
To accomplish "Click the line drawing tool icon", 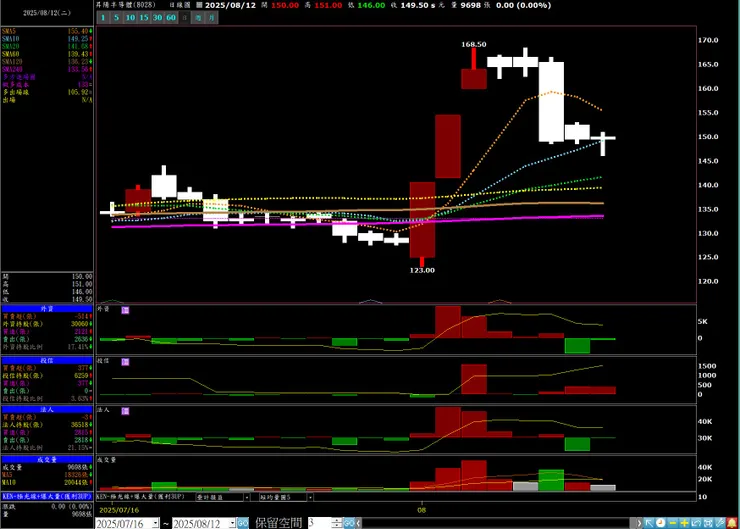I will (x=720, y=523).
